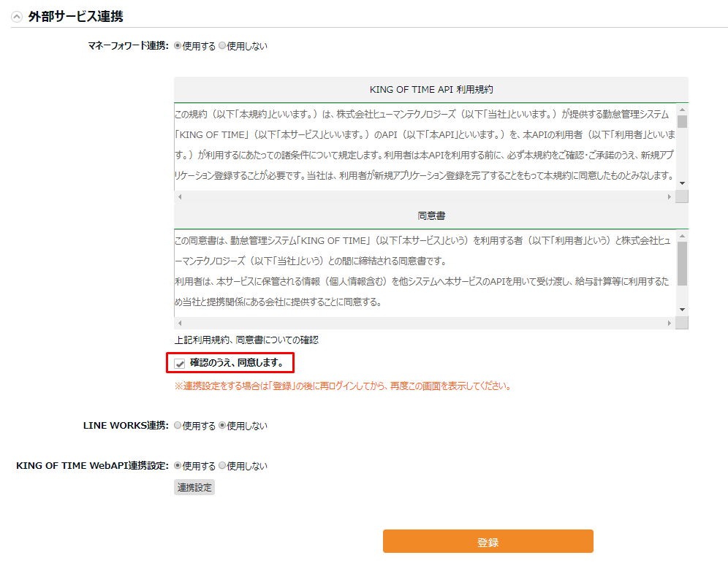This screenshot has height=566, width=728.
Task: Click the KING OF TIME API 利用規約 heading
Action: pyautogui.click(x=431, y=90)
